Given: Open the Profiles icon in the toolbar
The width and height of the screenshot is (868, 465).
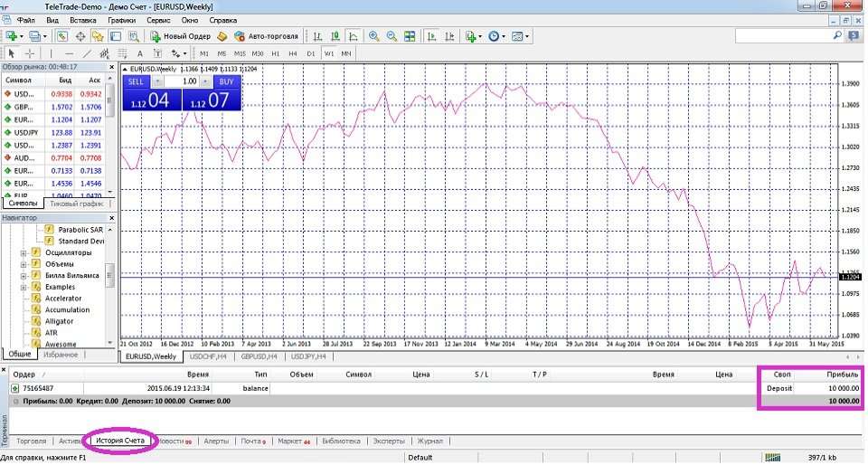Looking at the screenshot, I should coord(35,36).
